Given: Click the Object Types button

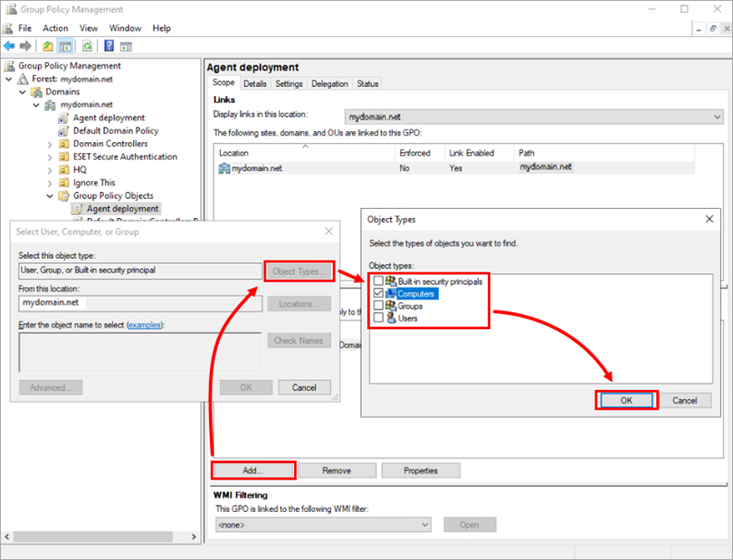Looking at the screenshot, I should click(x=299, y=271).
